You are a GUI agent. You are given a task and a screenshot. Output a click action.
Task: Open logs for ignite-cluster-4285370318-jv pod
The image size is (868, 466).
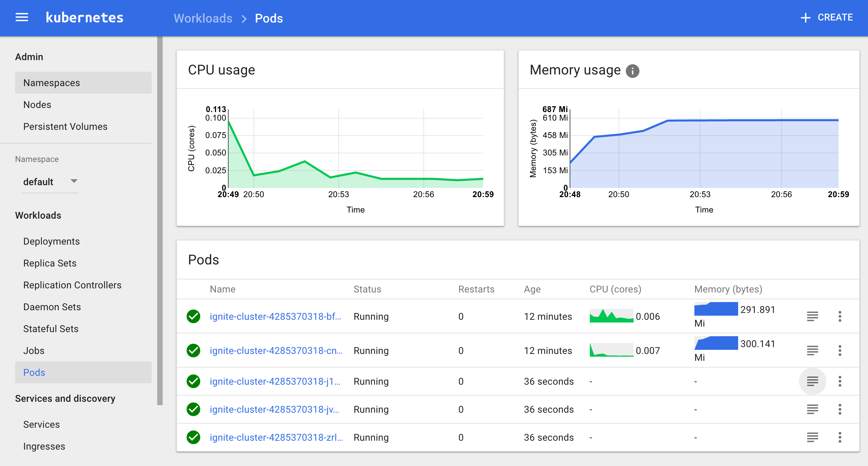pyautogui.click(x=812, y=409)
